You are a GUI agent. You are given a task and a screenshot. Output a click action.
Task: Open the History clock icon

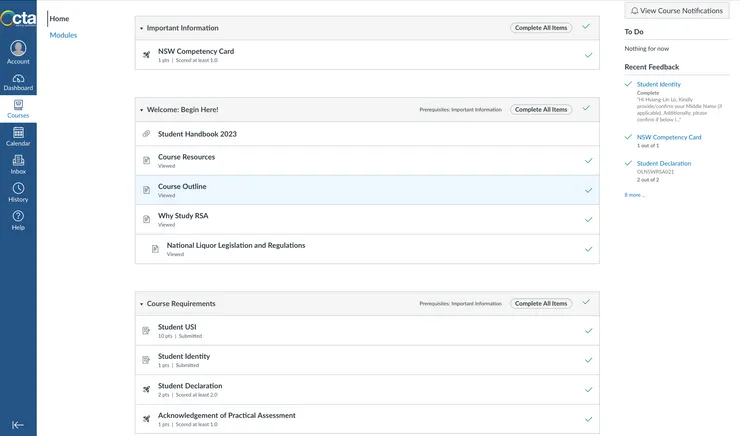(x=18, y=189)
